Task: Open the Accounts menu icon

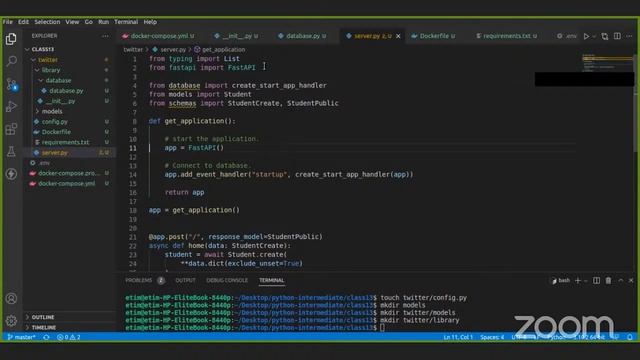Action: click(11, 298)
